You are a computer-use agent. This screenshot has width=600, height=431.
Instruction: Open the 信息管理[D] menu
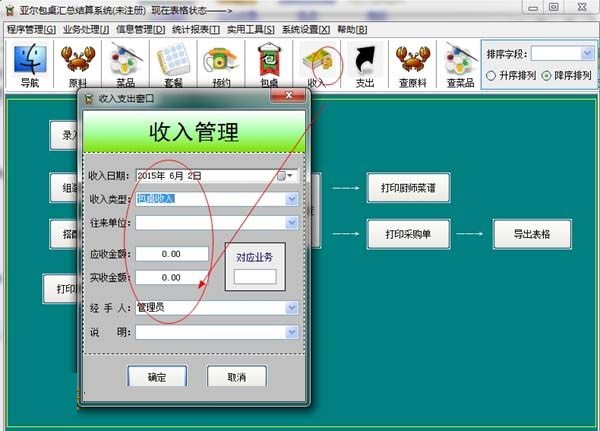point(140,29)
